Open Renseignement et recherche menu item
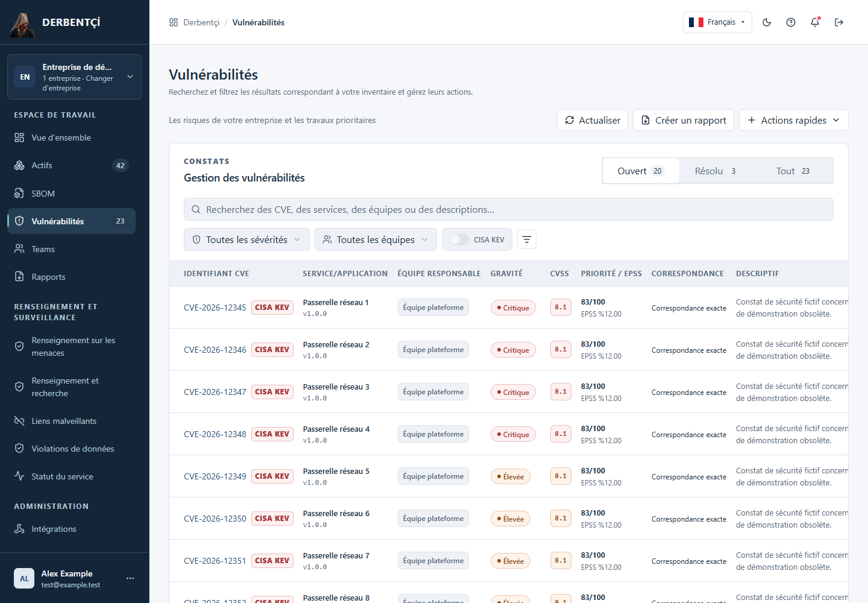 tap(71, 387)
